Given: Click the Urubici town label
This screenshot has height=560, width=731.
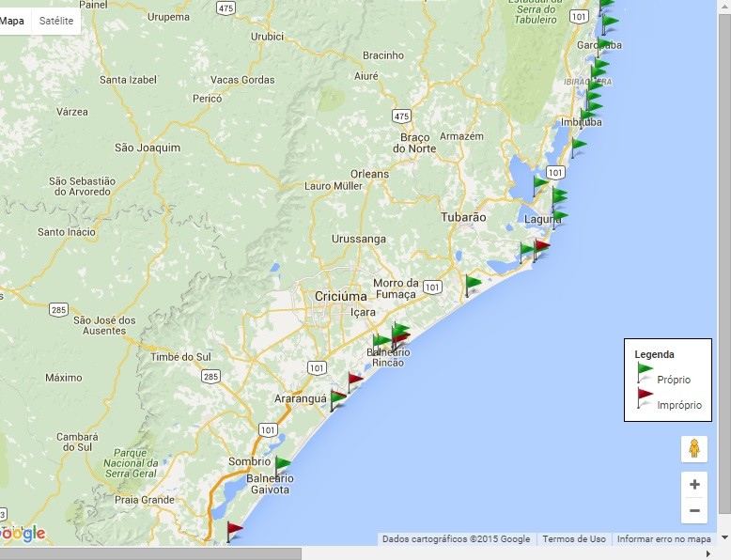Looking at the screenshot, I should 267,37.
